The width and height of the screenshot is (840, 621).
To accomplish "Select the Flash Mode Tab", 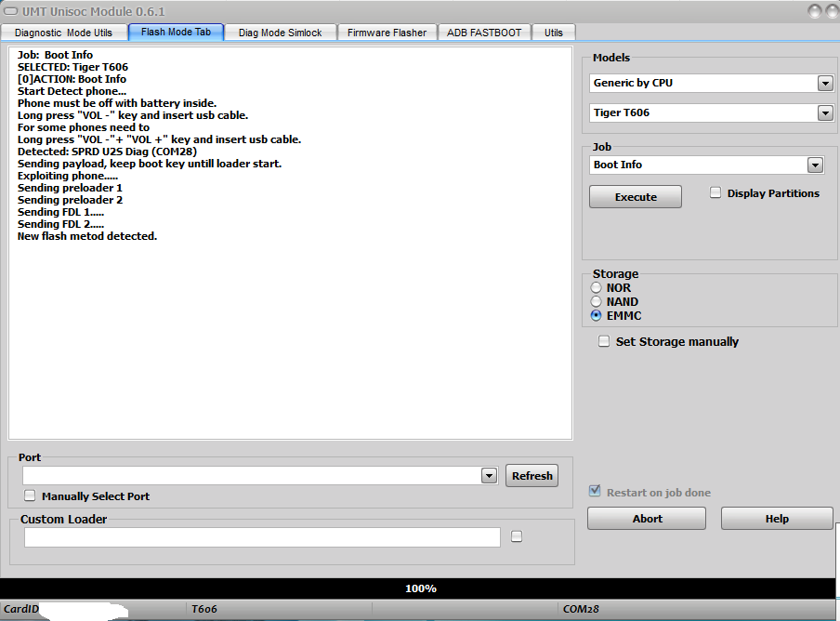I will click(176, 33).
